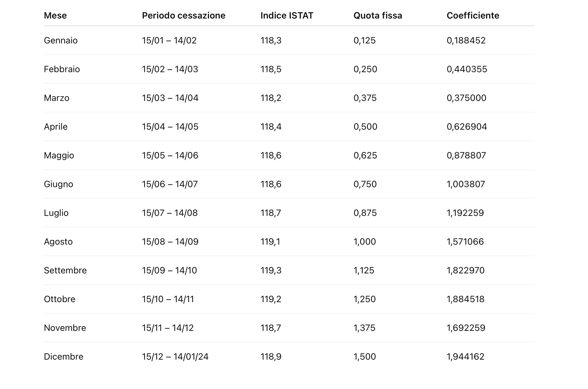Select Maggio ISTAT index 118,6
Viewport: 588px width, 389px height.
pos(271,156)
